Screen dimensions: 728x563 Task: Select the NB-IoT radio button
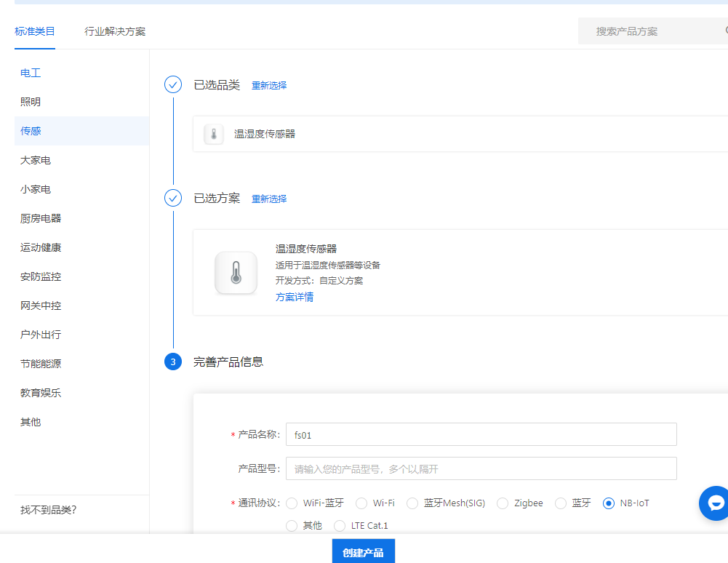(609, 503)
